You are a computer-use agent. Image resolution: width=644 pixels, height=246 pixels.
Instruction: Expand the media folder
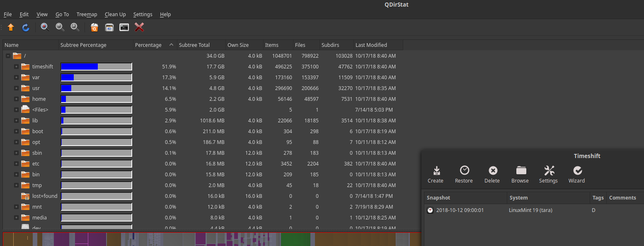pyautogui.click(x=16, y=217)
